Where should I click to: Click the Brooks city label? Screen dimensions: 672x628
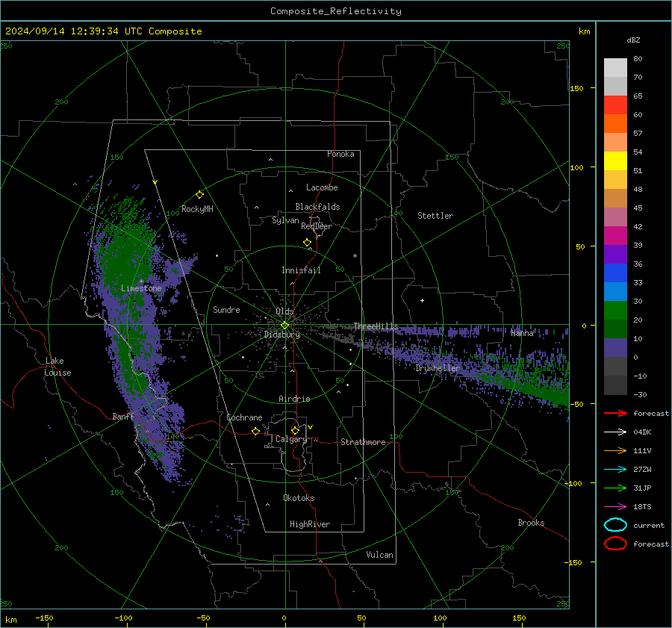[531, 523]
